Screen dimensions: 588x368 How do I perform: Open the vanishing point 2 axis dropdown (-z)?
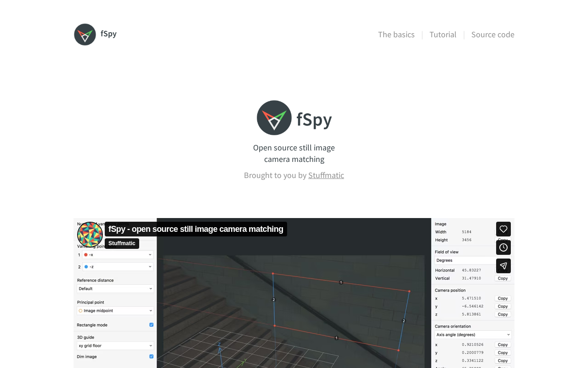coord(118,267)
